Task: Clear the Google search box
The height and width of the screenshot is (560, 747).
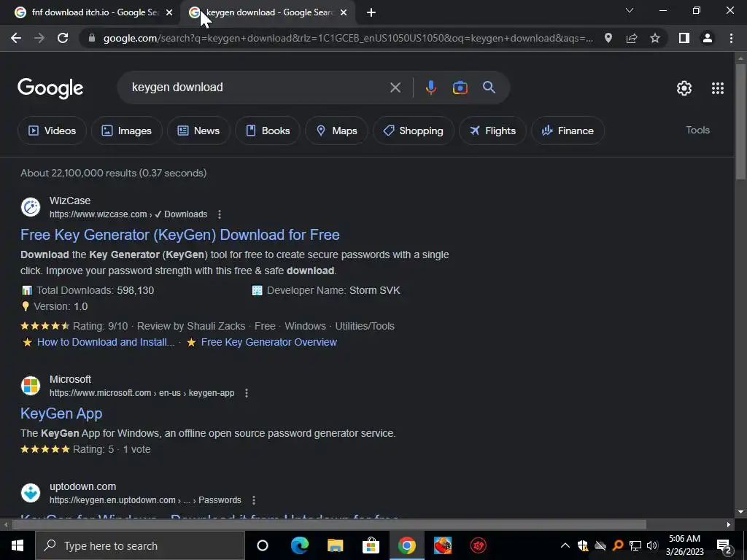Action: (395, 87)
